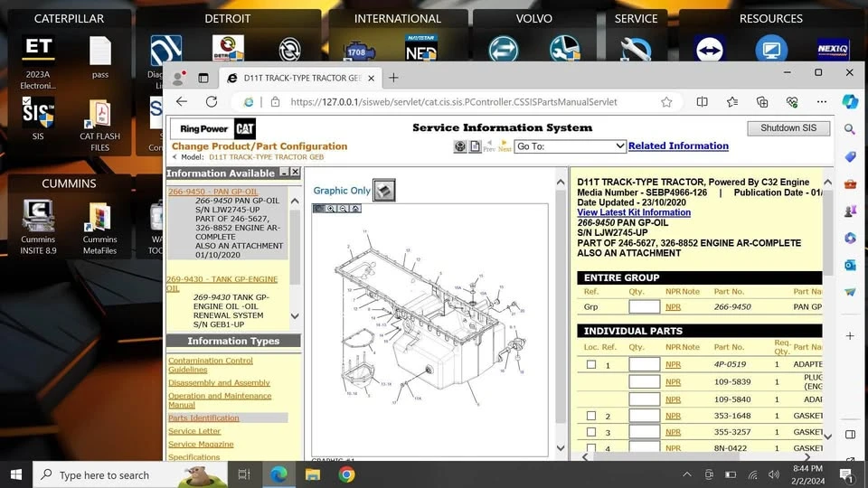Open Cummins INSITE 8.9 shortcut
Viewport: 868px width, 488px height.
pyautogui.click(x=38, y=227)
